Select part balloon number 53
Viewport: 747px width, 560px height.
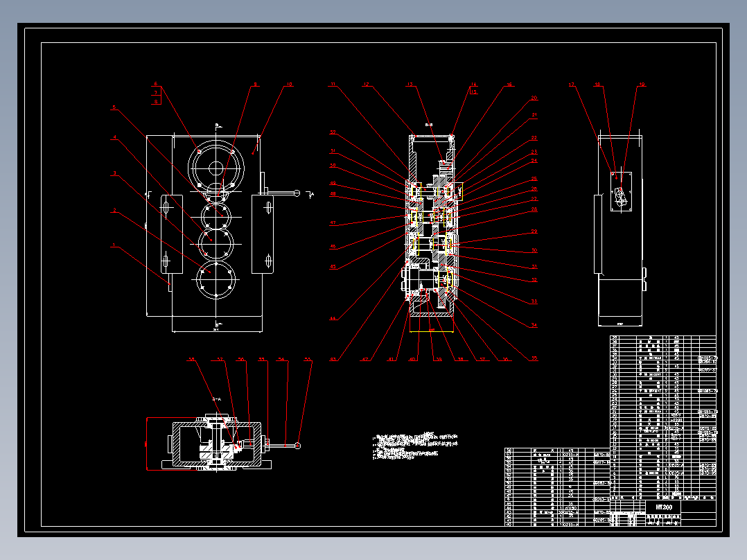[308, 359]
